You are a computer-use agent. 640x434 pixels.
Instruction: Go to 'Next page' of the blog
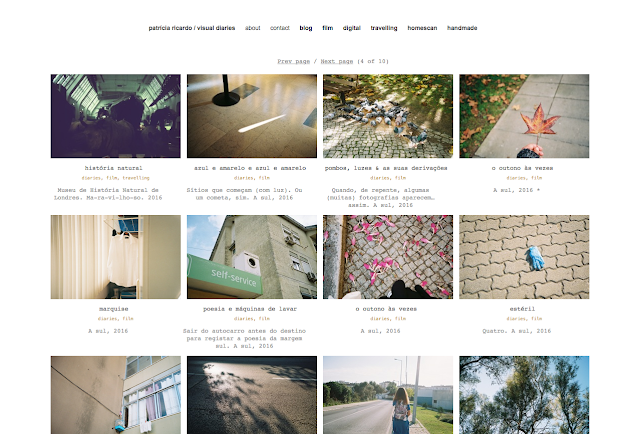(x=337, y=61)
